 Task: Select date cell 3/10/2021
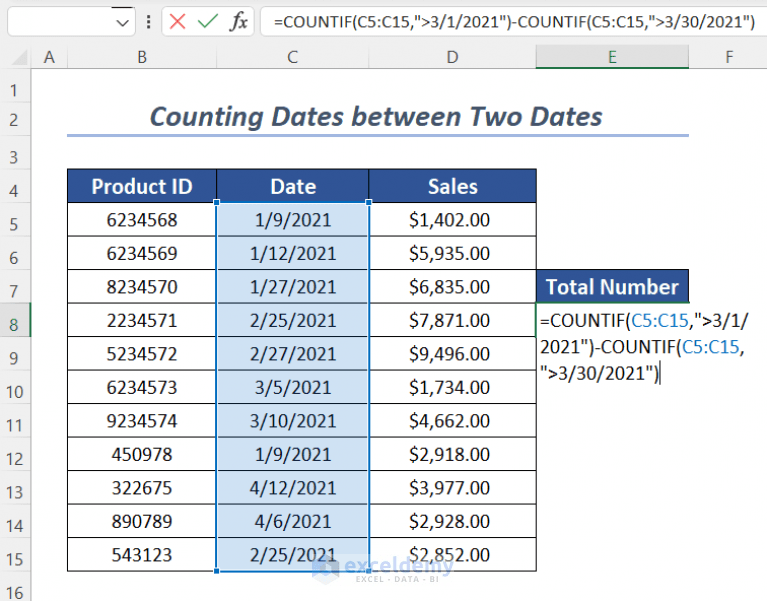(293, 421)
